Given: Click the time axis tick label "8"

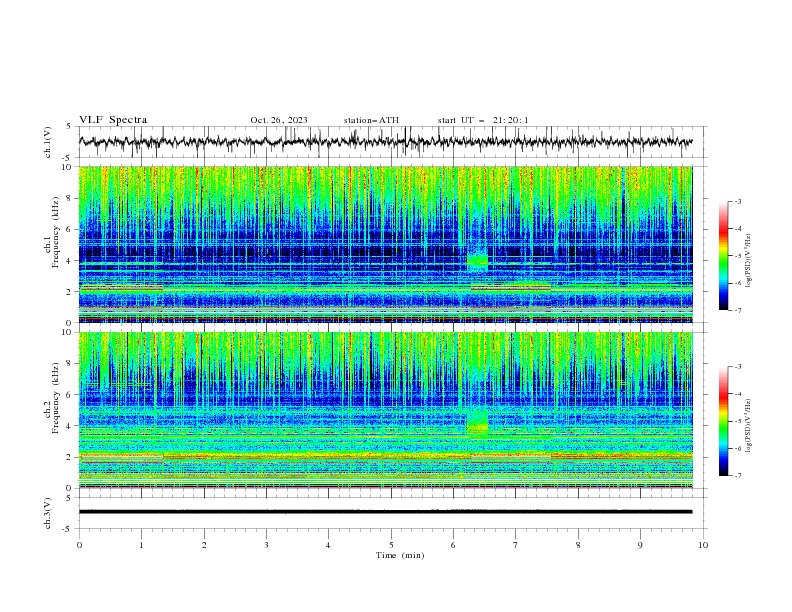Looking at the screenshot, I should point(578,545).
